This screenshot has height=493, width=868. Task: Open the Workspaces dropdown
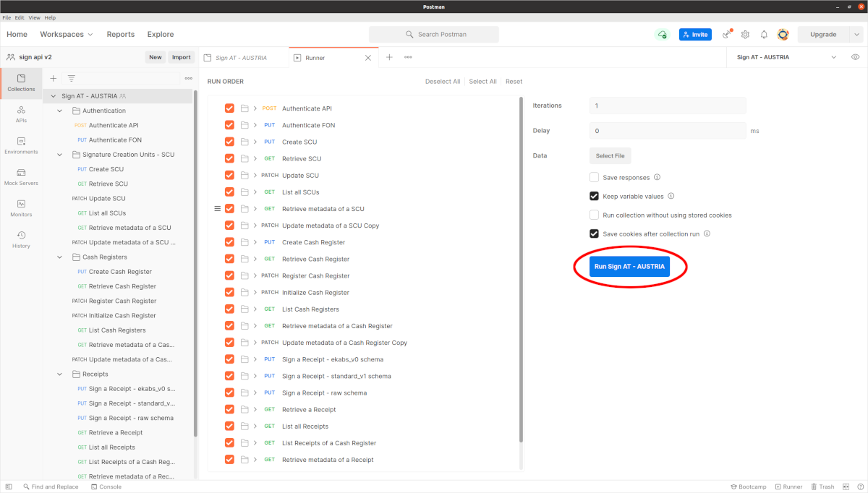click(67, 34)
